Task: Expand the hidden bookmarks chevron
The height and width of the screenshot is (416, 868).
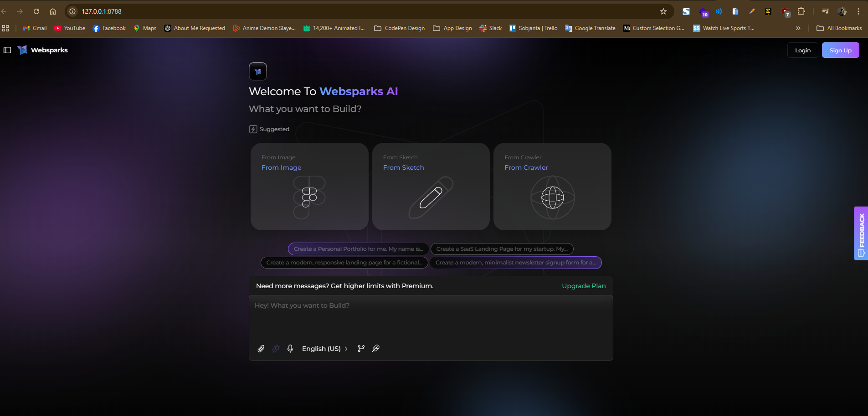Action: point(798,28)
